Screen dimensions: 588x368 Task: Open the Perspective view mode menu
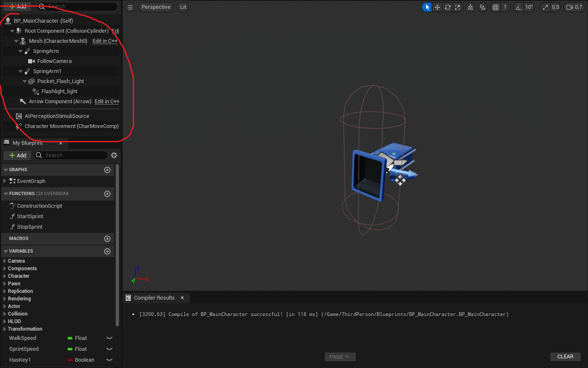click(x=156, y=7)
